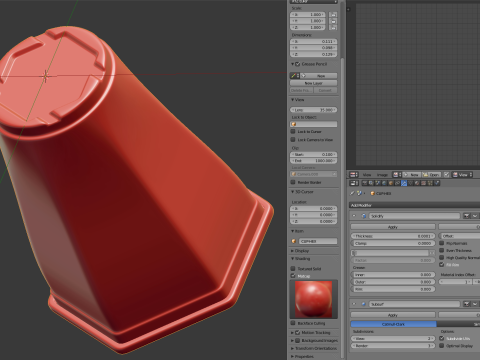Open the Physics properties tab icon

437,183
